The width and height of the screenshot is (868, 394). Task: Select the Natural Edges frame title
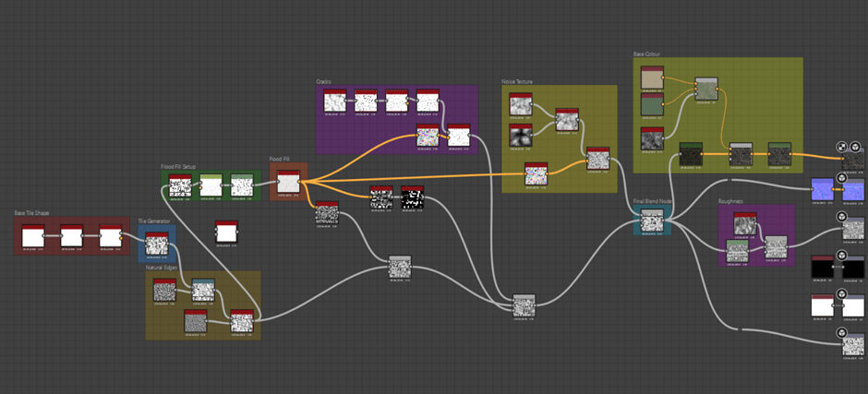pos(162,268)
